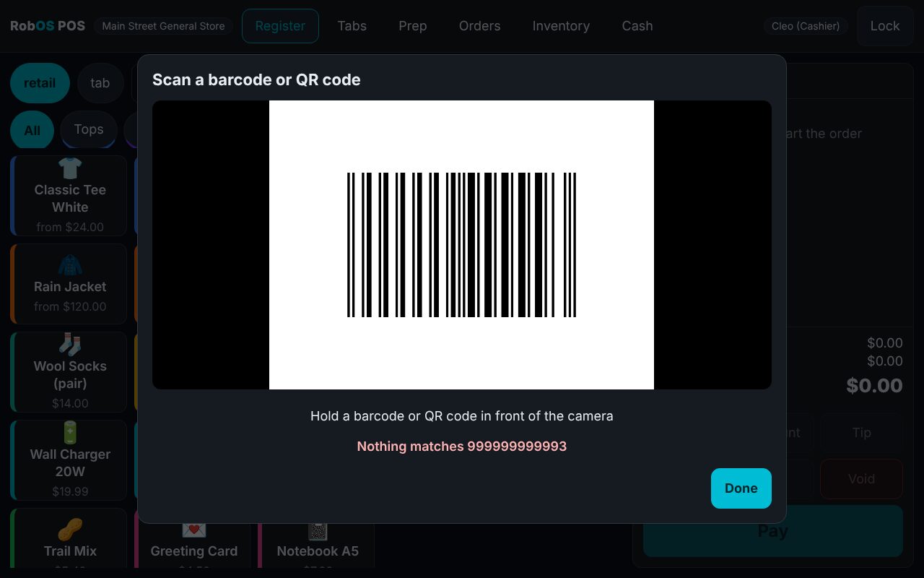The image size is (924, 578).
Task: Open the Orders tab
Action: tap(480, 26)
